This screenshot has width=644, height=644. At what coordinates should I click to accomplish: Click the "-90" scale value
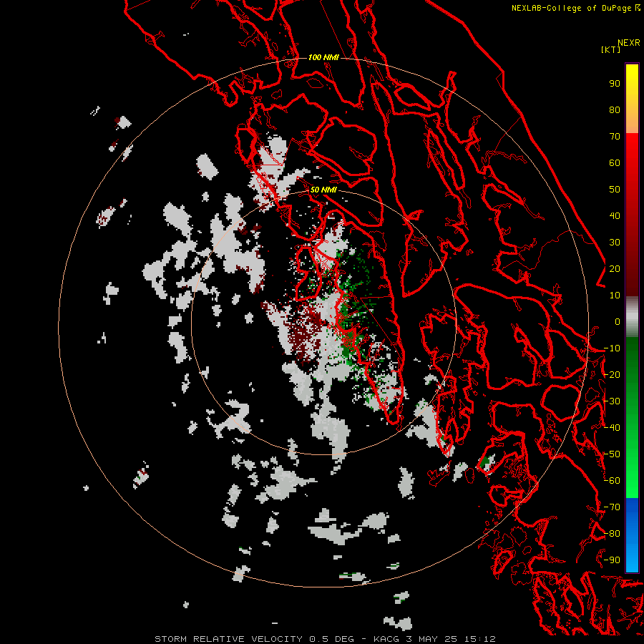coord(612,560)
